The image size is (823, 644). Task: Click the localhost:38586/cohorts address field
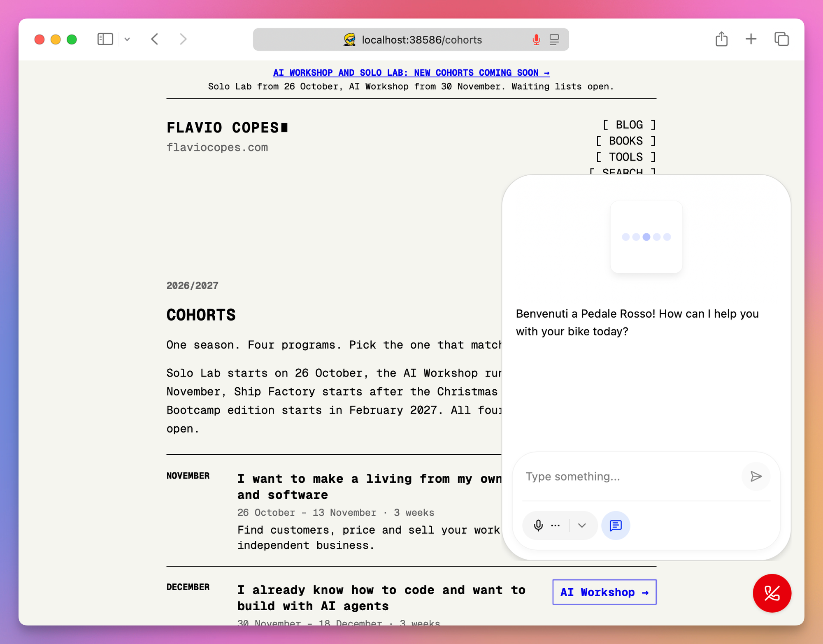tap(411, 40)
